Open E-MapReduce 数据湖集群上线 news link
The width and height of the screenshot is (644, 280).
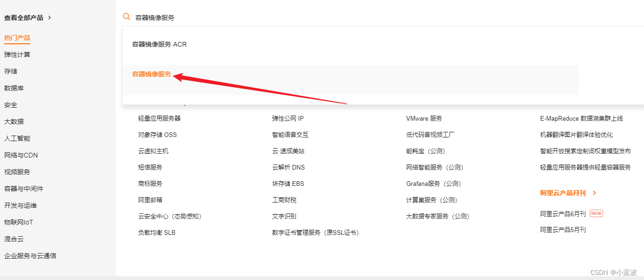(x=582, y=118)
